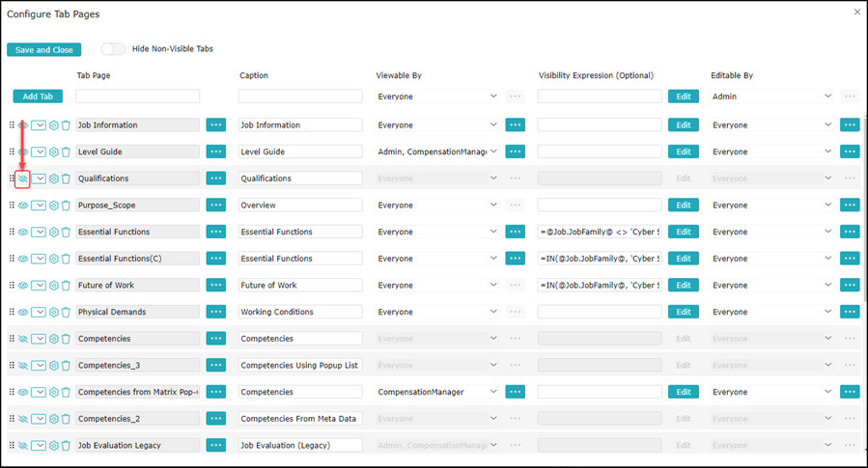Click the trash icon for Competencies_3

66,366
